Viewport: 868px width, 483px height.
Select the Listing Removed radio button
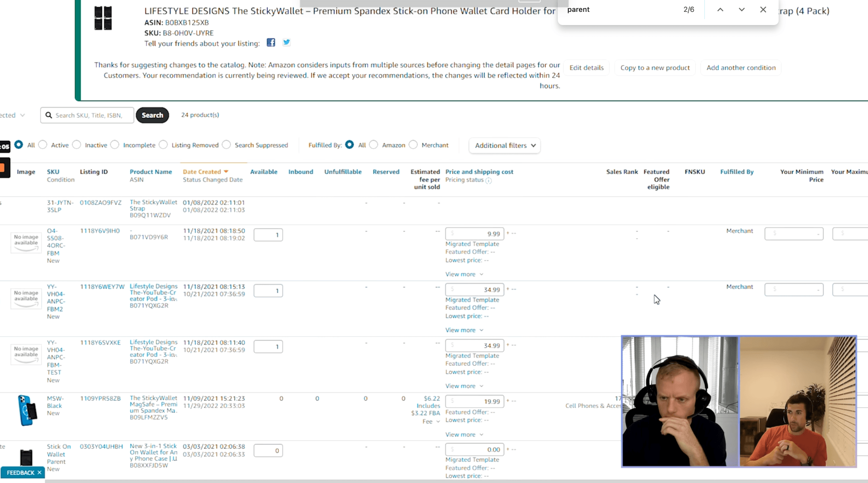pyautogui.click(x=163, y=145)
